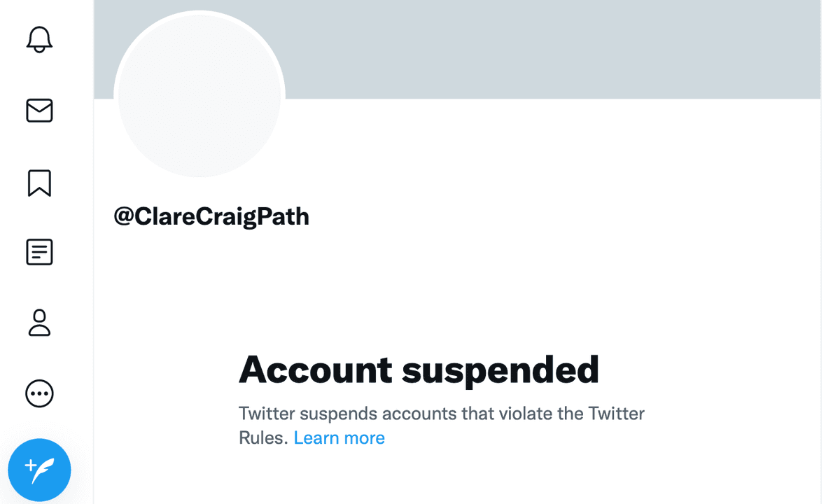Open the profile silhouette navigation item

(x=39, y=323)
